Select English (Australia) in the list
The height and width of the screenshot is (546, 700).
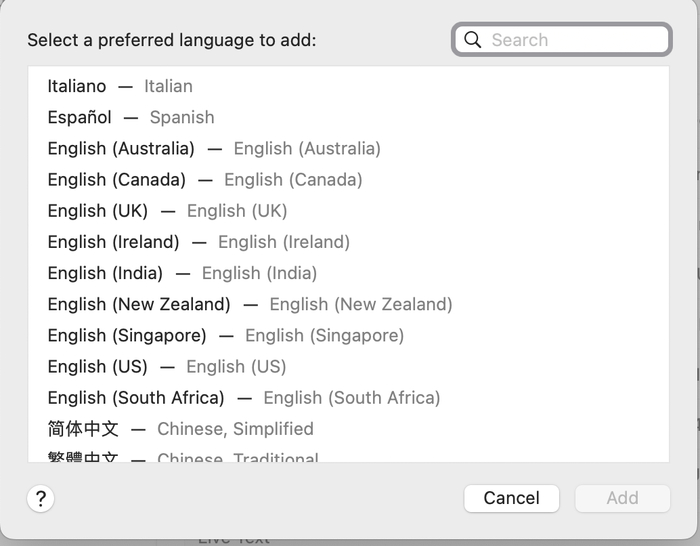click(x=121, y=148)
